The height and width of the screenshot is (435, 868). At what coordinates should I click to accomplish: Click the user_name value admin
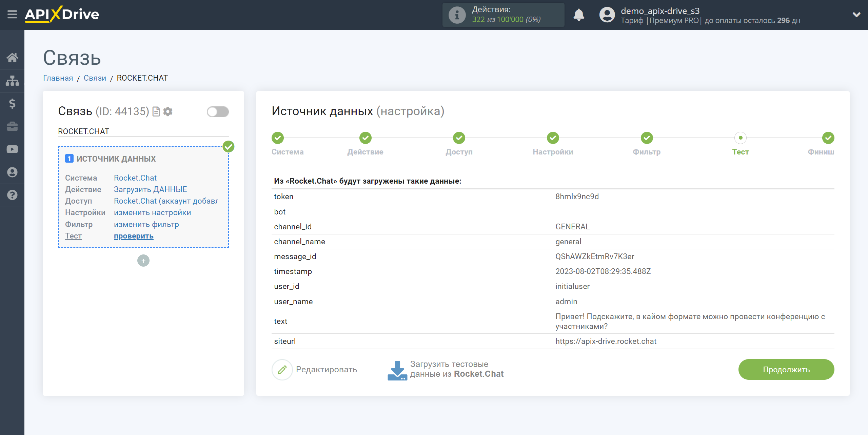point(566,302)
